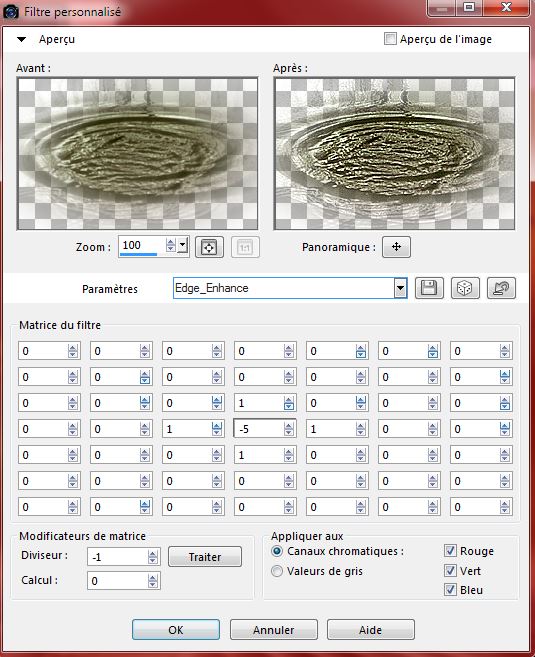The height and width of the screenshot is (657, 535).
Task: Click the save preset floppy disk icon
Action: [429, 288]
